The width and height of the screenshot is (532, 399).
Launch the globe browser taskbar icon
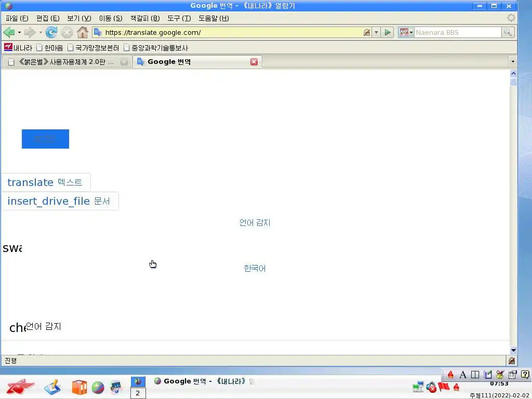click(98, 388)
